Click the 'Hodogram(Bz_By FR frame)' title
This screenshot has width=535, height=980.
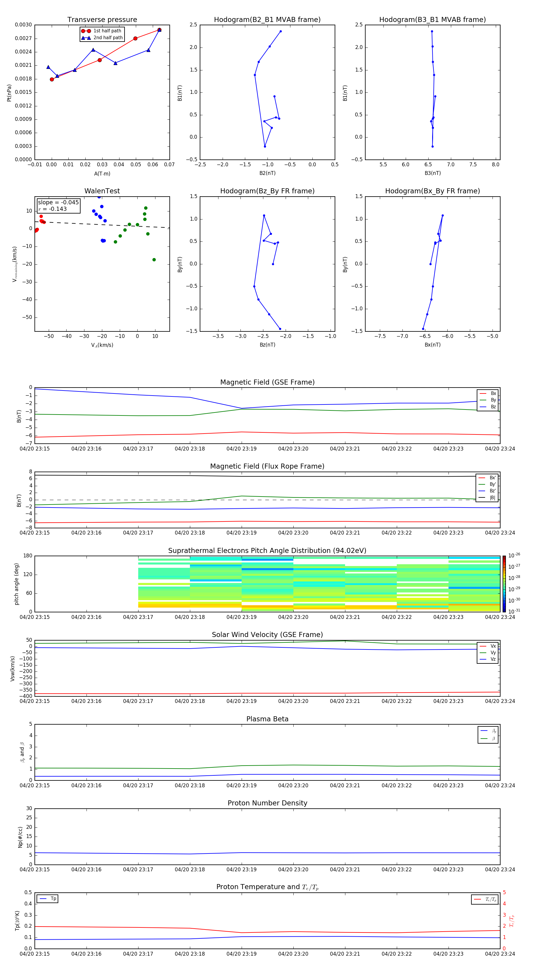267,191
